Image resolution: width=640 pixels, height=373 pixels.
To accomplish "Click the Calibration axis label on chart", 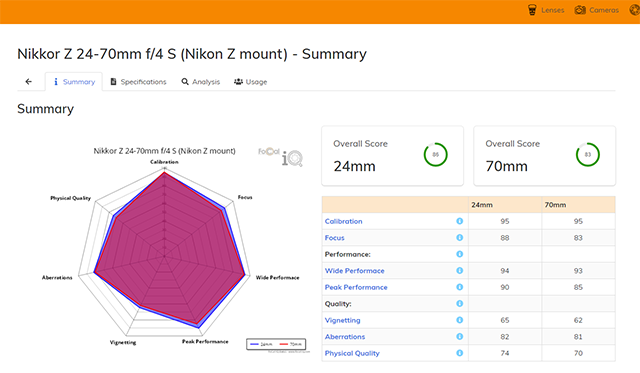I will point(164,162).
